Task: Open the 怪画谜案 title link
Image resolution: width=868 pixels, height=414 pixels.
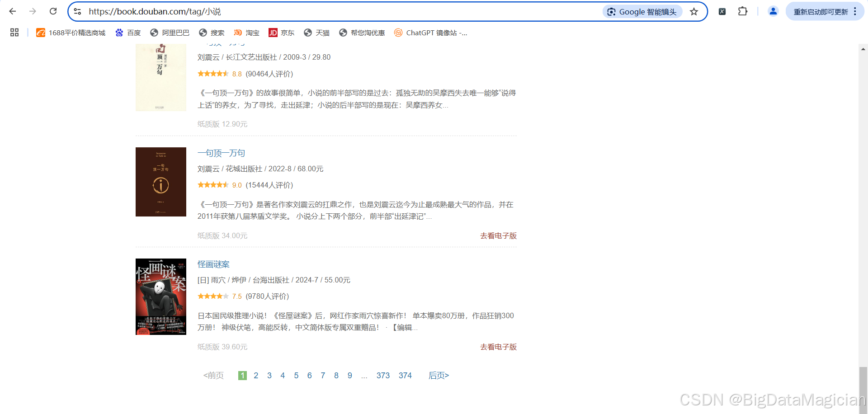Action: [213, 264]
